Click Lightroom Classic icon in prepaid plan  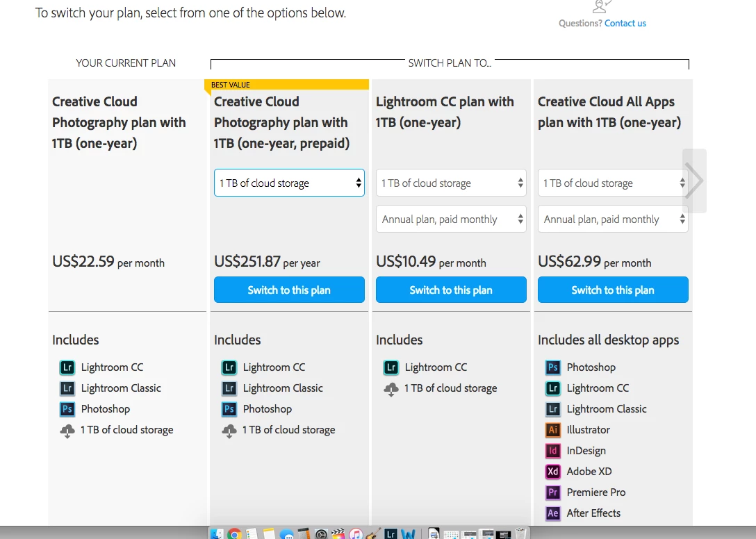pos(229,388)
